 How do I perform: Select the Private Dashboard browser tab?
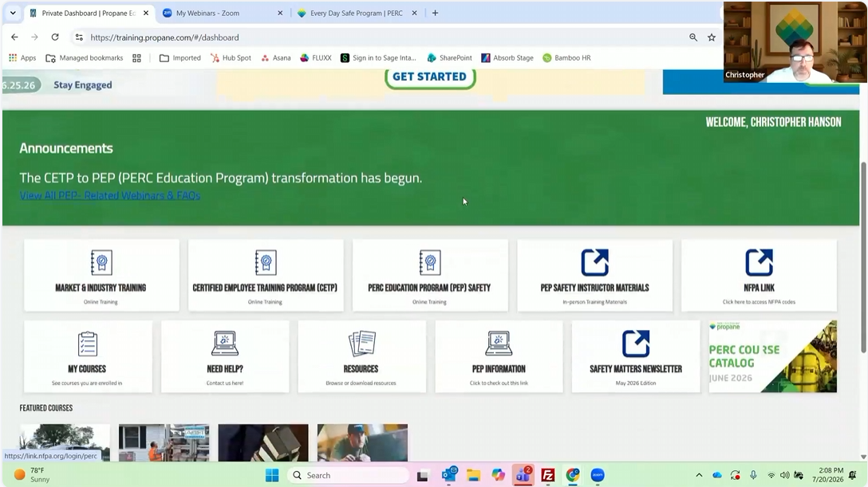89,13
